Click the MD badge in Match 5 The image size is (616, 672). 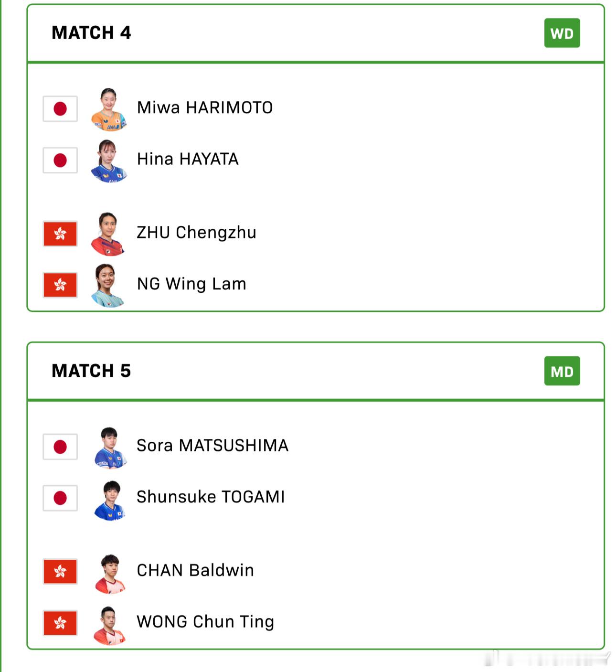point(562,371)
